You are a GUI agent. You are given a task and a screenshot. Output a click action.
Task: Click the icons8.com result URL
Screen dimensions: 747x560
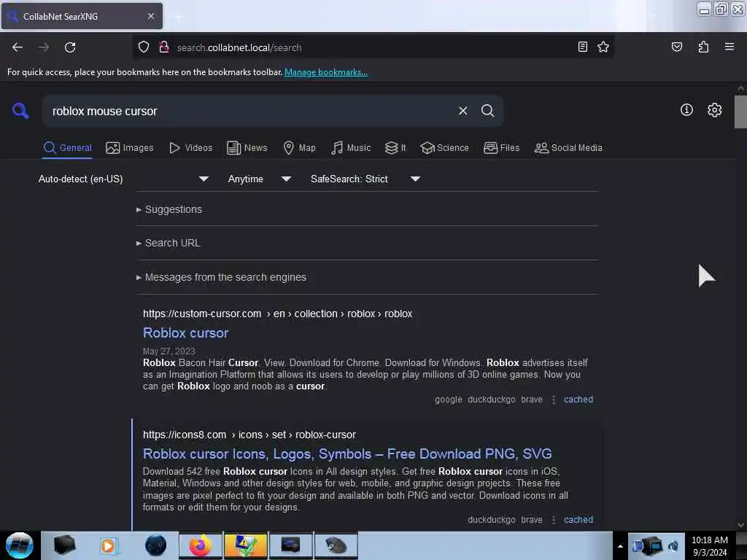(x=249, y=435)
